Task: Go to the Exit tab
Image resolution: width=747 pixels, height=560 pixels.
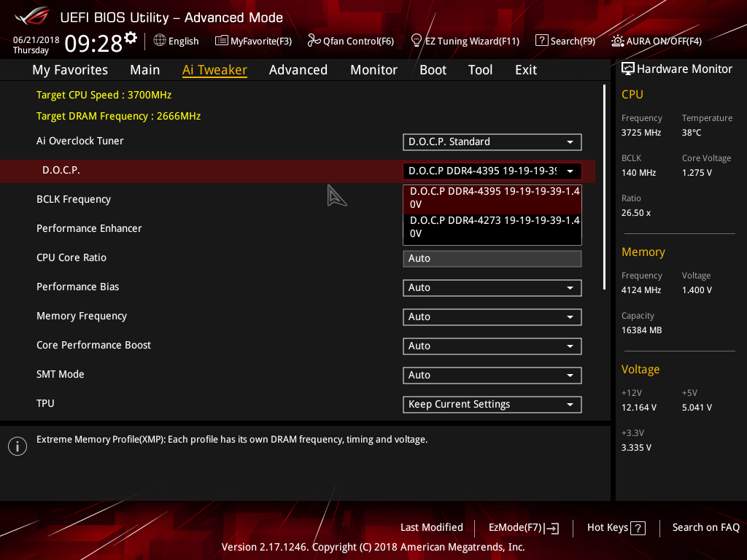Action: pos(526,70)
